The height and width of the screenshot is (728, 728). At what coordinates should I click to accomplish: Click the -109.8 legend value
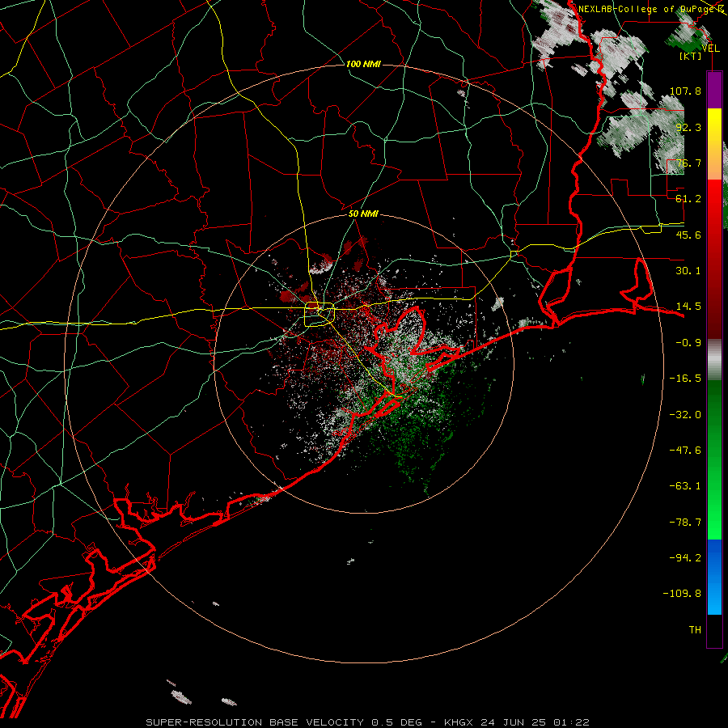pyautogui.click(x=682, y=594)
